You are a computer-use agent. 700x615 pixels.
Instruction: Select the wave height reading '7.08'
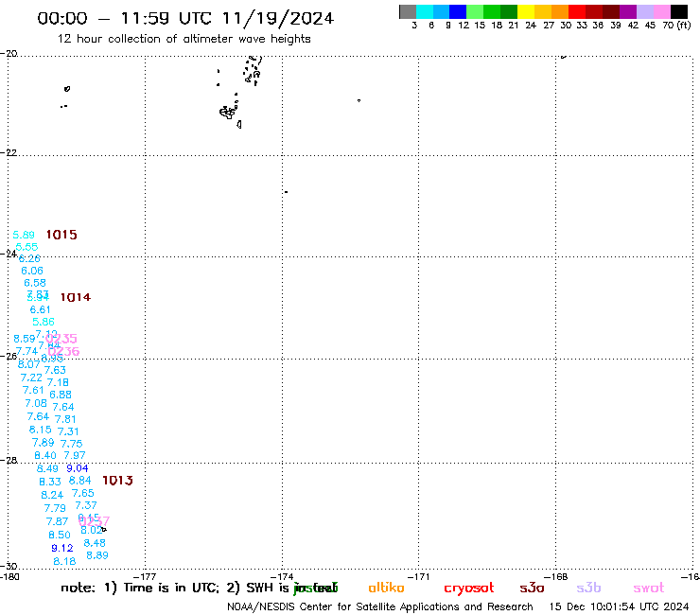point(36,403)
